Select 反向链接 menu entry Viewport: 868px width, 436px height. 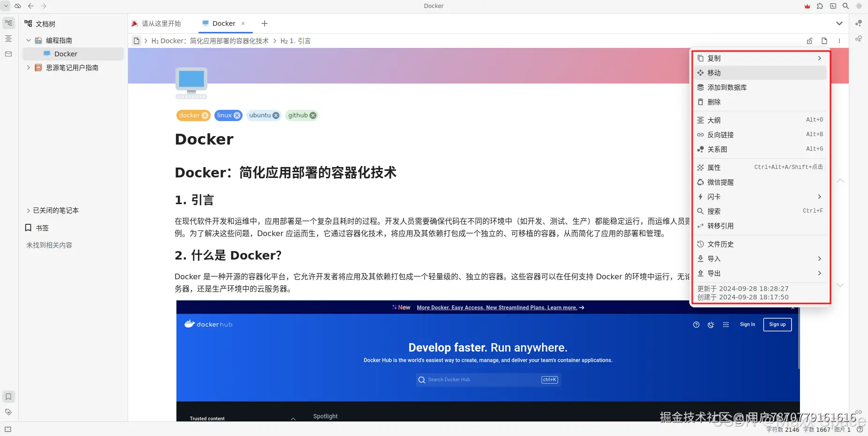(x=760, y=135)
